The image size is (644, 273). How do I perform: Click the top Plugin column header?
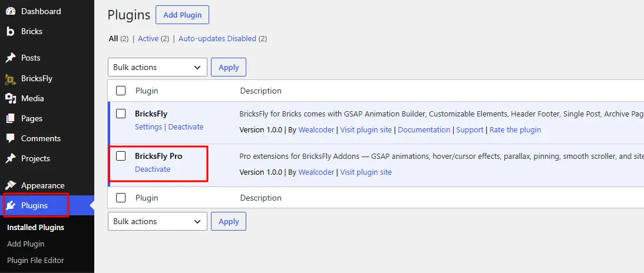[x=147, y=91]
